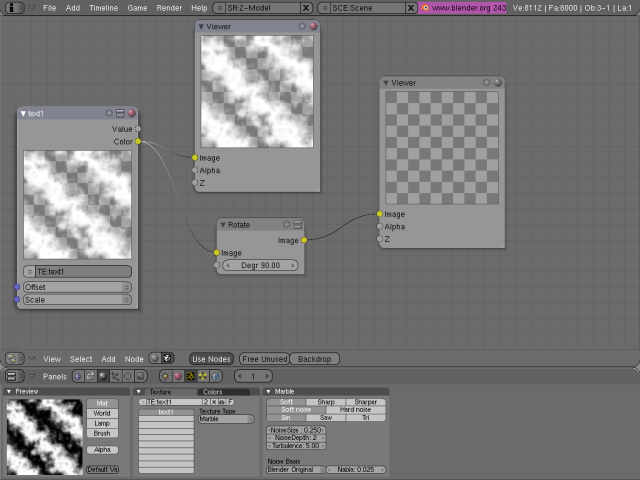Select the Texture buttons icon in Panels header

coord(190,376)
